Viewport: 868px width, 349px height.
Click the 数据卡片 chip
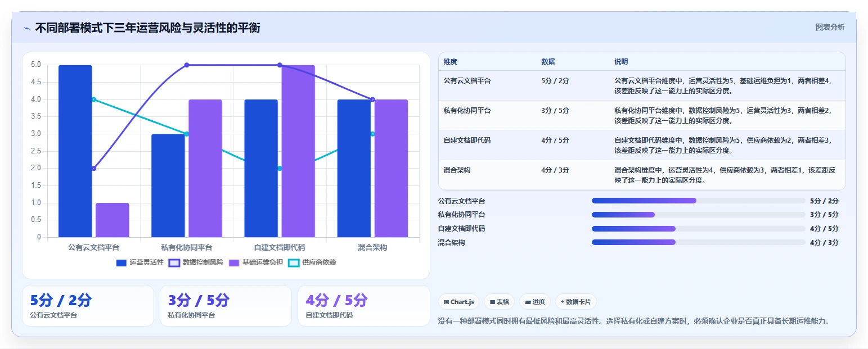(x=575, y=302)
